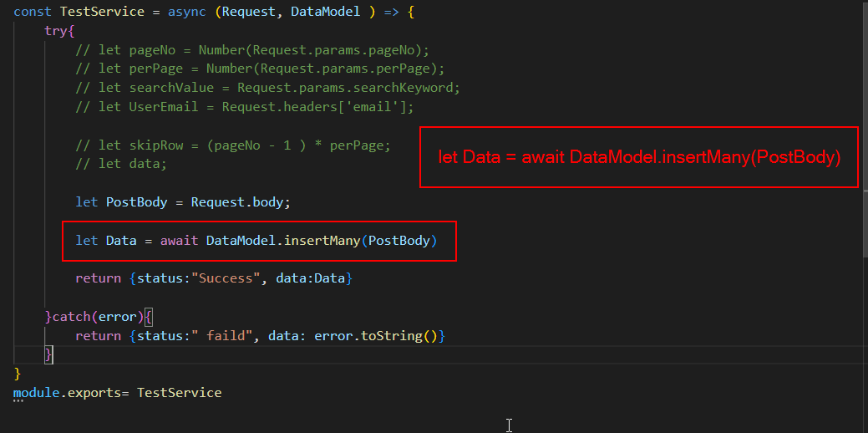This screenshot has height=433, width=868.
Task: Click the '// let data;' comment
Action: [x=121, y=164]
